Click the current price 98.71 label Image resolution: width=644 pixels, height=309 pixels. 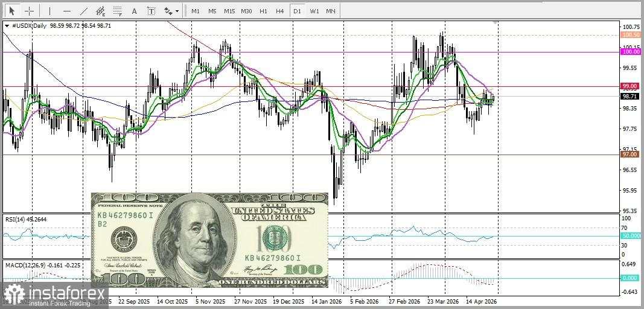[631, 96]
